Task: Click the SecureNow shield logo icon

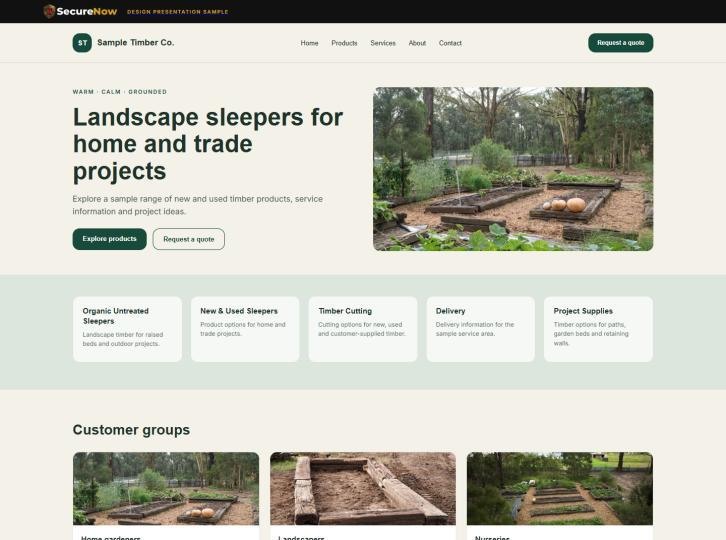Action: pyautogui.click(x=49, y=11)
